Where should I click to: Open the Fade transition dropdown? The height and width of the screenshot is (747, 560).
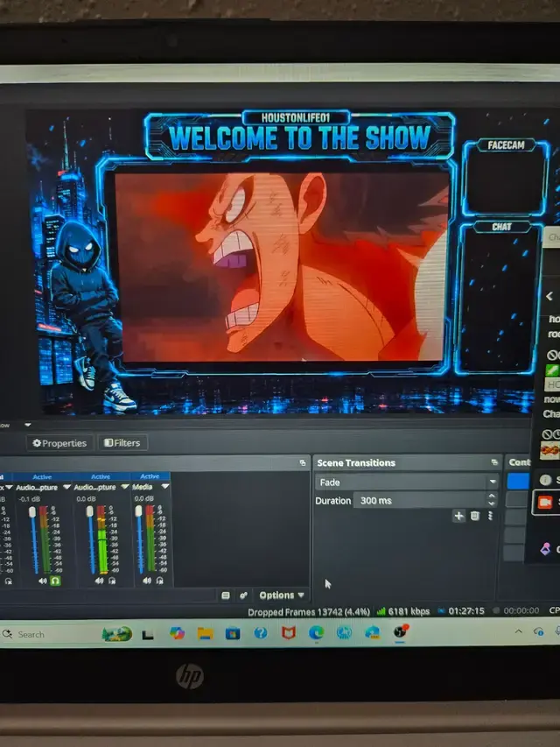[x=407, y=483]
